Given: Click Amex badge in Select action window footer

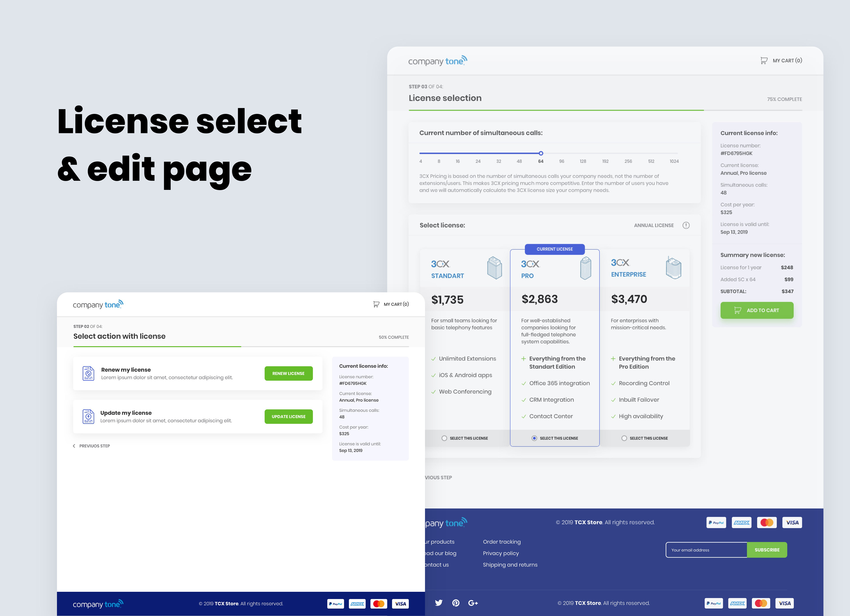Looking at the screenshot, I should point(357,604).
